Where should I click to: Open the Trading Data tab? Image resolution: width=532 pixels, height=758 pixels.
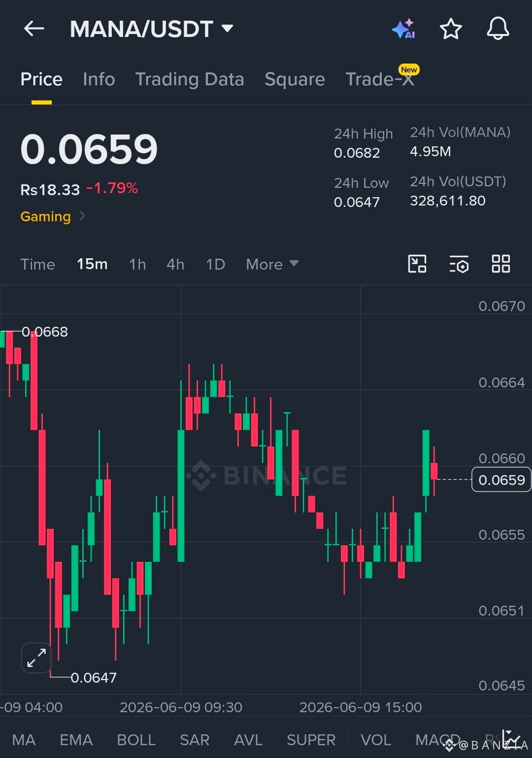tap(190, 79)
